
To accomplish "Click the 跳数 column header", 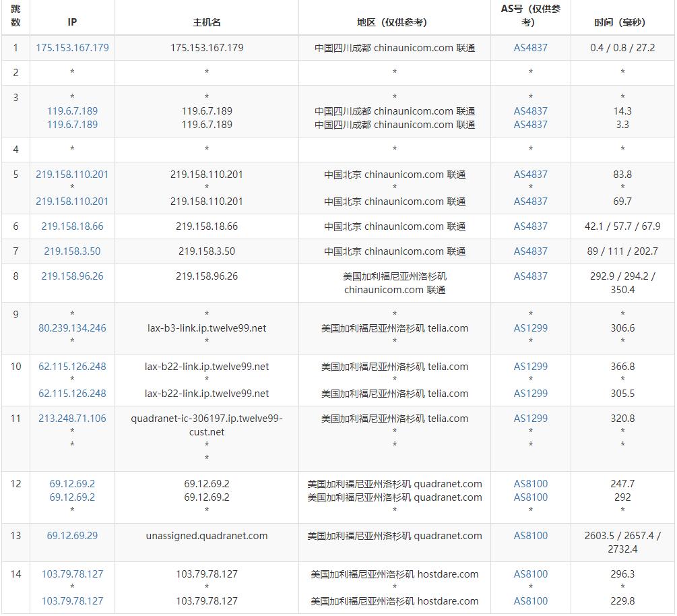I will (15, 16).
